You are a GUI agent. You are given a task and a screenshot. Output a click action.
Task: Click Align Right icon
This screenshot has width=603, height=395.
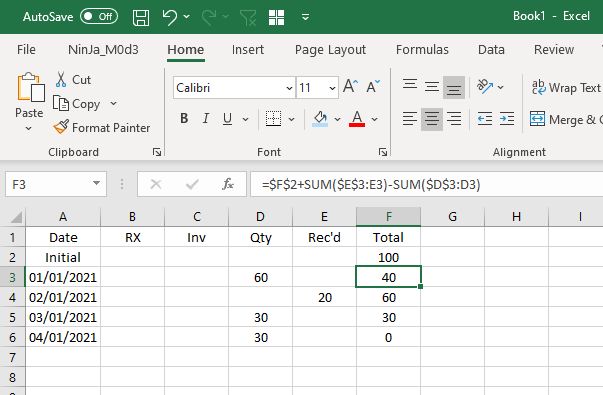click(x=454, y=119)
